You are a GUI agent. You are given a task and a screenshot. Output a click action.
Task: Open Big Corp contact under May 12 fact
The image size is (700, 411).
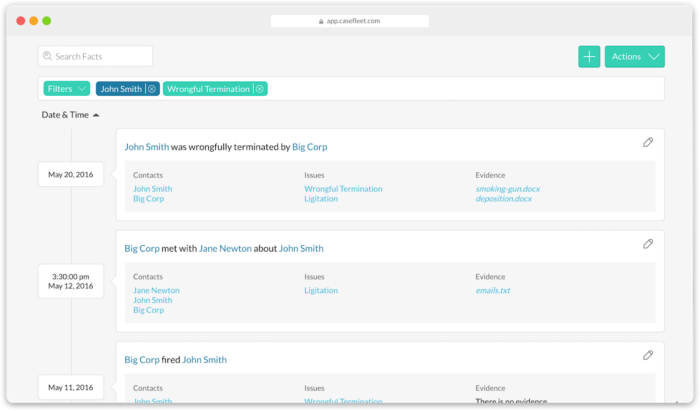(148, 310)
